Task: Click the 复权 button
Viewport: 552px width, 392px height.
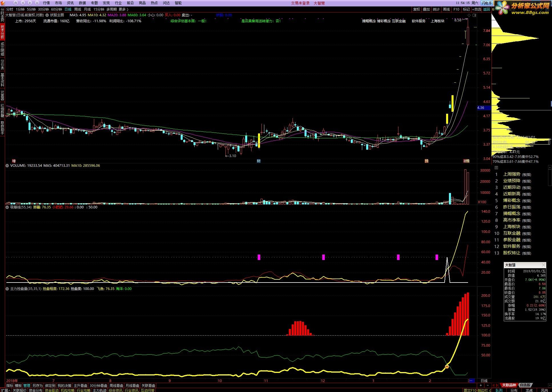Action: [x=417, y=9]
